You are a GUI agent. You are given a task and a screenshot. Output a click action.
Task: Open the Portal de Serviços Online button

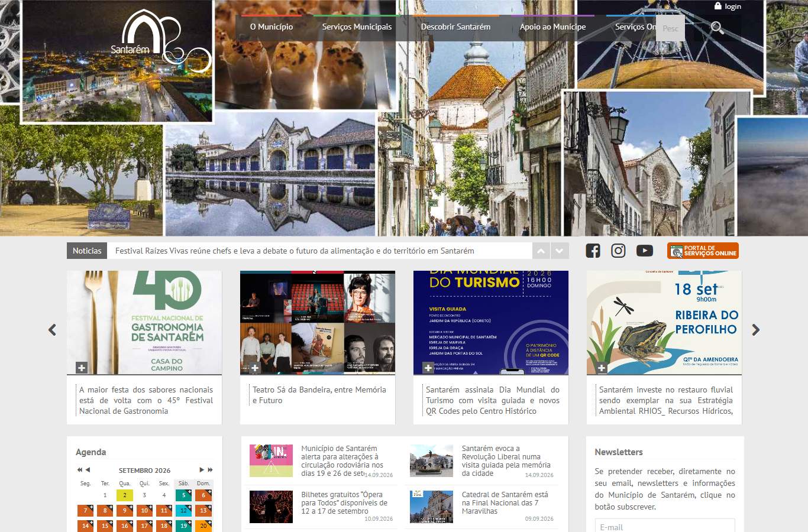703,251
